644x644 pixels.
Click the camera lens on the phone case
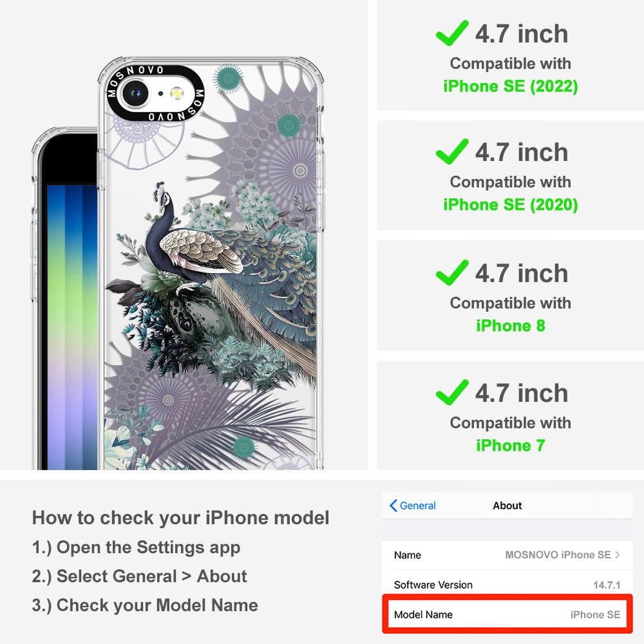pyautogui.click(x=135, y=93)
